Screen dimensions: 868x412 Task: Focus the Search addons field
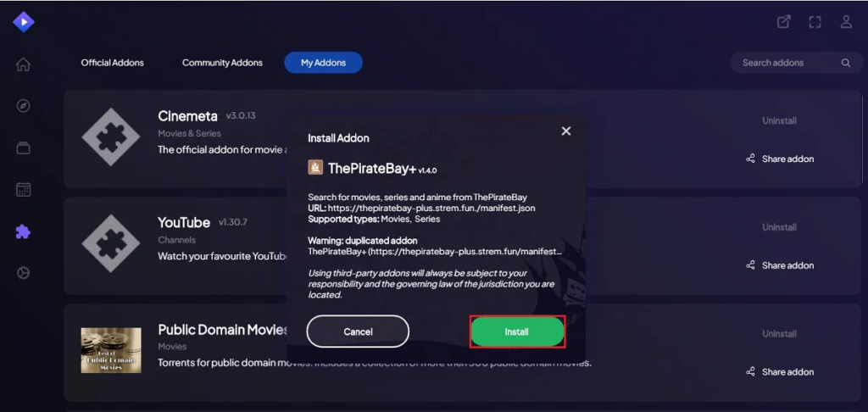coord(796,63)
